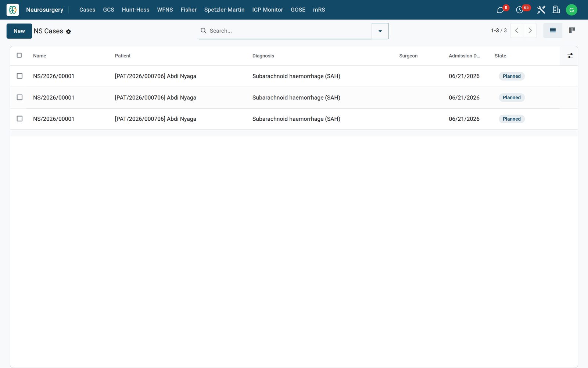
Task: Open the messages conversation icon
Action: click(500, 10)
